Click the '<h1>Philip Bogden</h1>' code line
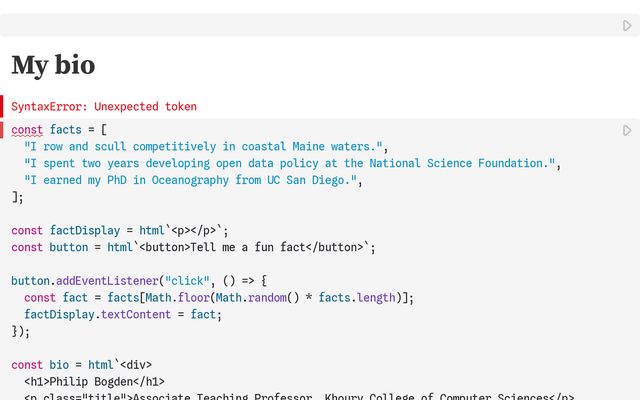Image resolution: width=640 pixels, height=400 pixels. (94, 382)
